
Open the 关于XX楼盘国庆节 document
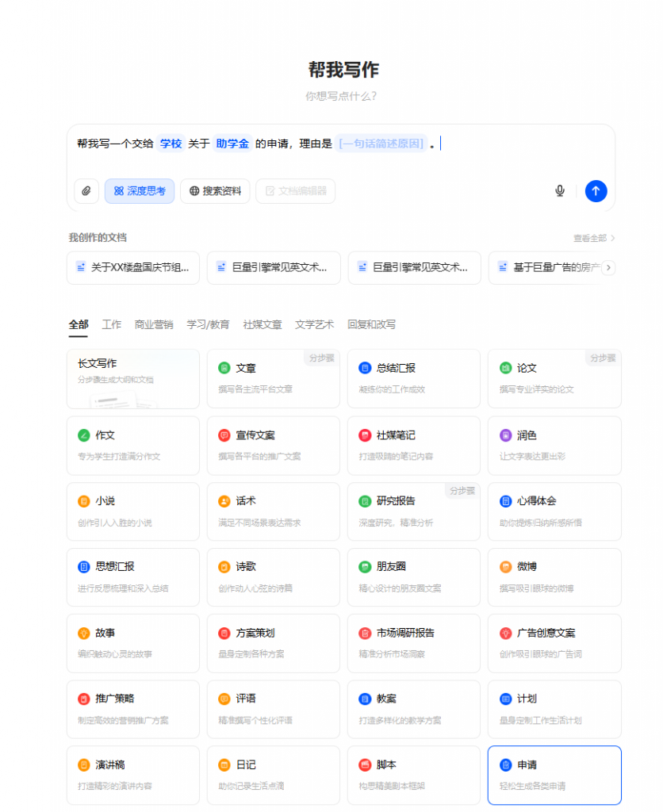click(133, 268)
